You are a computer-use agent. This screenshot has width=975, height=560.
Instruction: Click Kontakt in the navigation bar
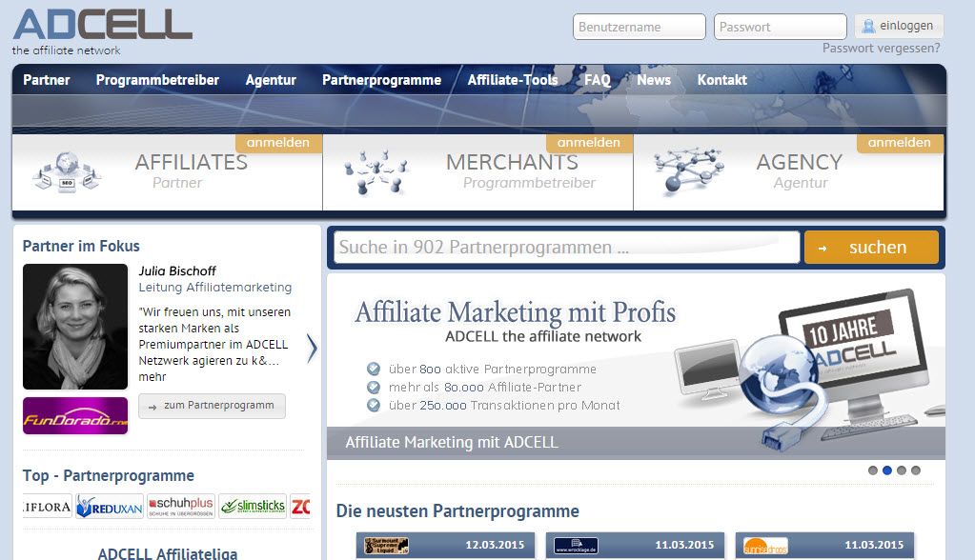[x=721, y=80]
